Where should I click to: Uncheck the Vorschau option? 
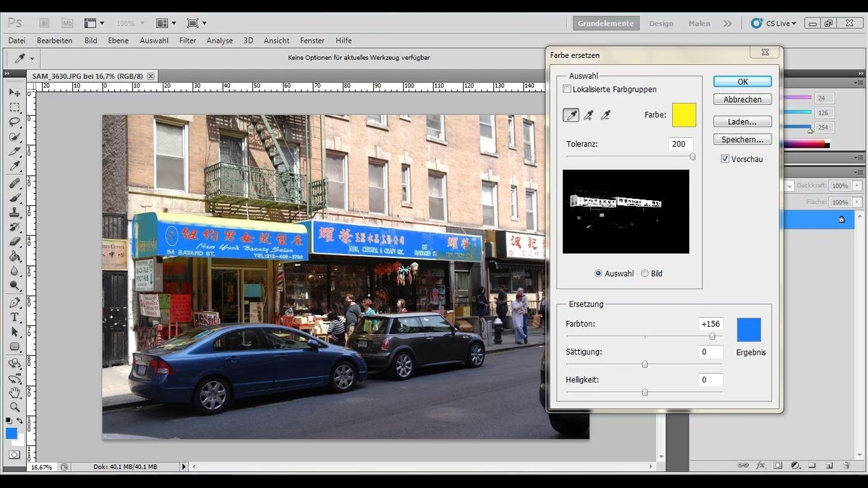[725, 159]
